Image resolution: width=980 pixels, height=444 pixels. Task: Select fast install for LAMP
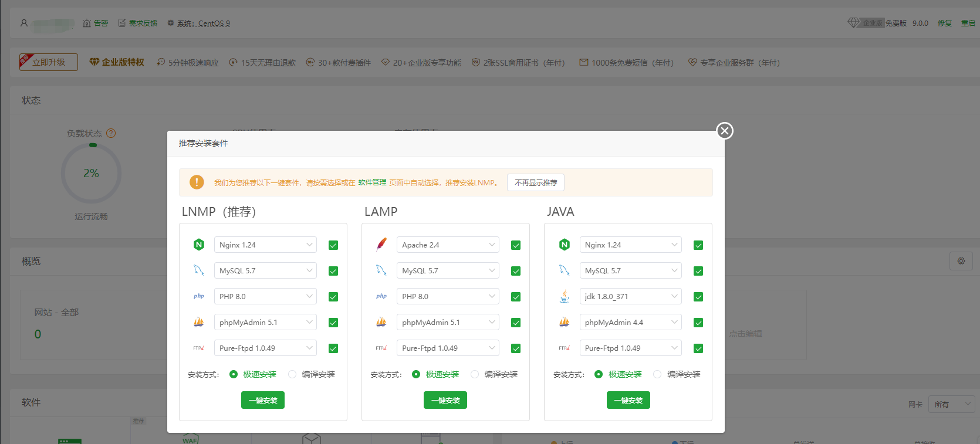(x=416, y=374)
